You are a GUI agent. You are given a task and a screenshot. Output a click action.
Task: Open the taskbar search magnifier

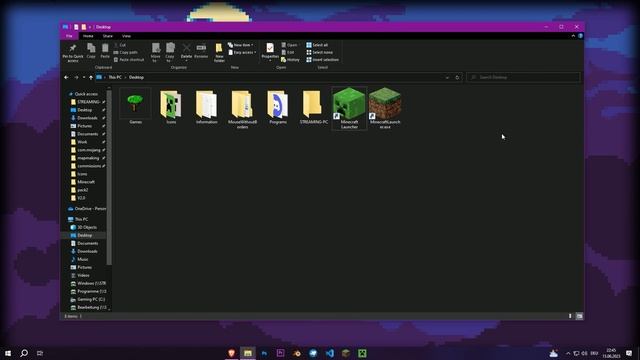point(24,353)
